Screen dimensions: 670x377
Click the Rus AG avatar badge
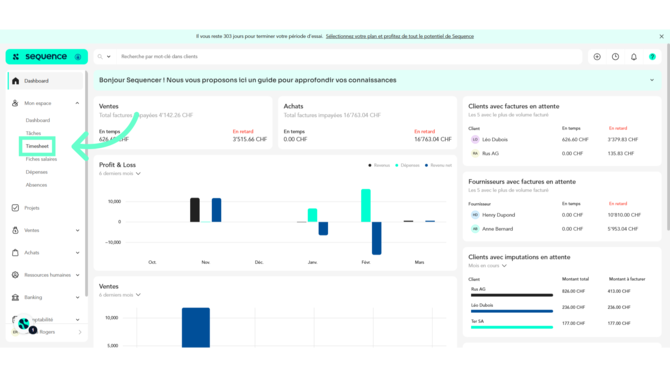click(475, 153)
